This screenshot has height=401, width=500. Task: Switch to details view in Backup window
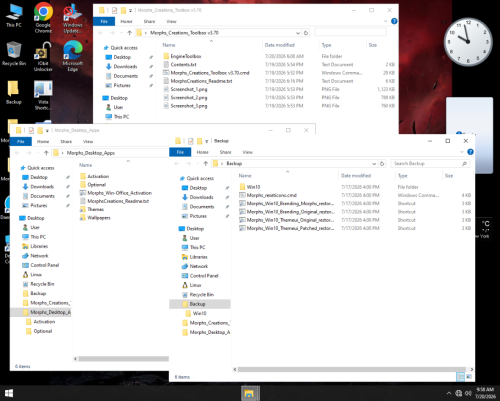click(460, 377)
